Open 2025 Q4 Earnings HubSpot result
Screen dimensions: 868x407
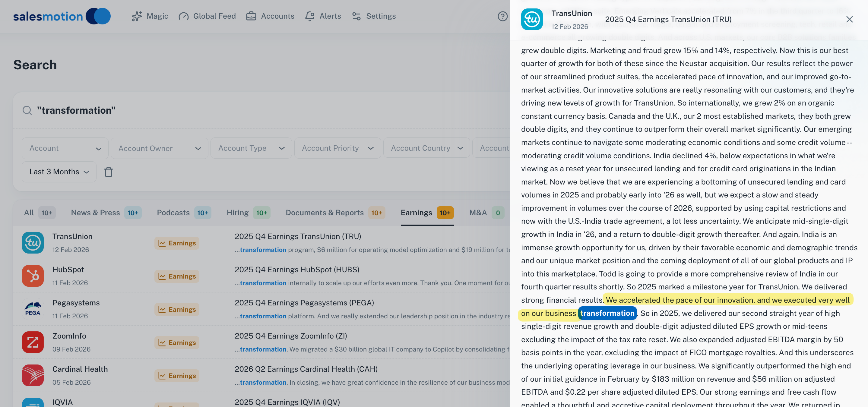pos(297,270)
